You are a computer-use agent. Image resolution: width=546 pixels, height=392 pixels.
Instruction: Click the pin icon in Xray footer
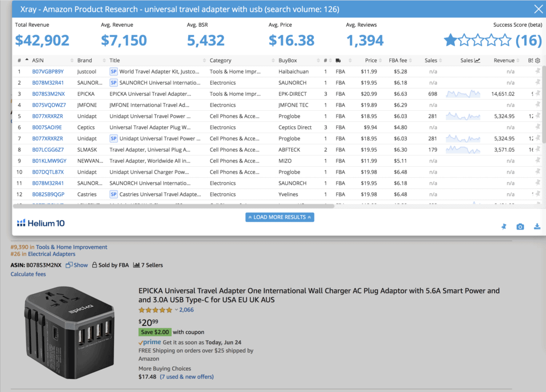(503, 226)
